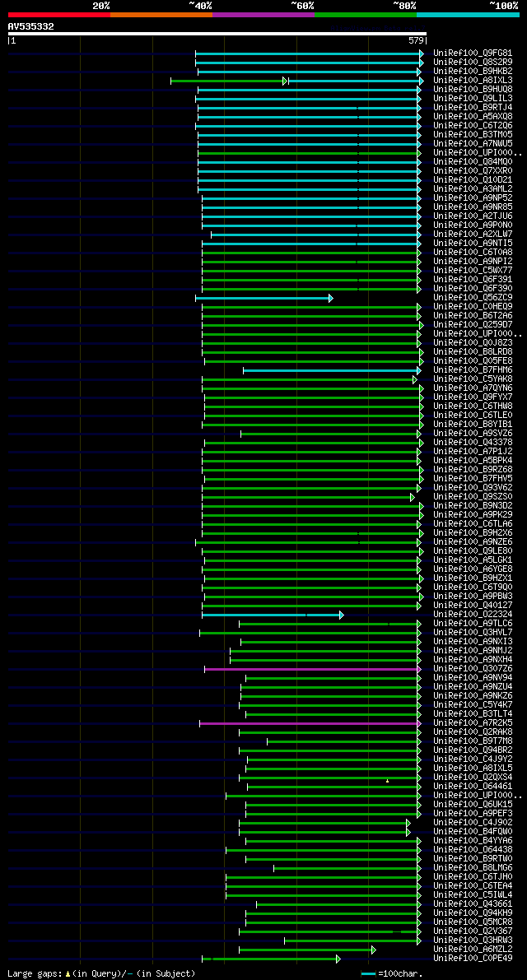Open hit UniRef100_A9NP52

[x=473, y=198]
